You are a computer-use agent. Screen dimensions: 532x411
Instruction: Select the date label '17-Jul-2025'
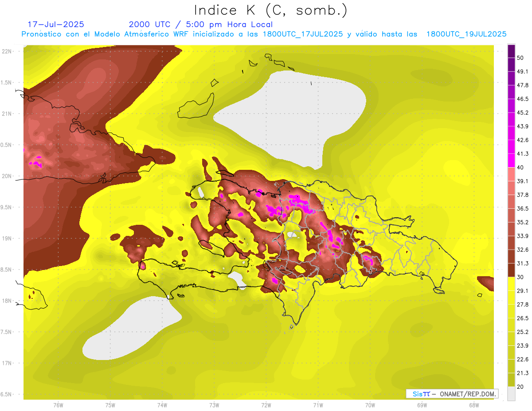click(x=56, y=24)
